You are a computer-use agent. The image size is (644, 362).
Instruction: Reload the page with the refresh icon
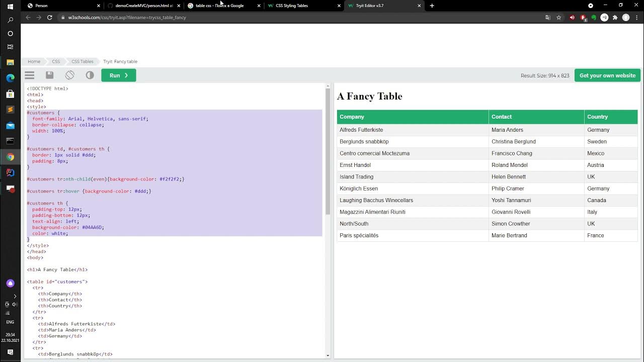click(x=49, y=17)
